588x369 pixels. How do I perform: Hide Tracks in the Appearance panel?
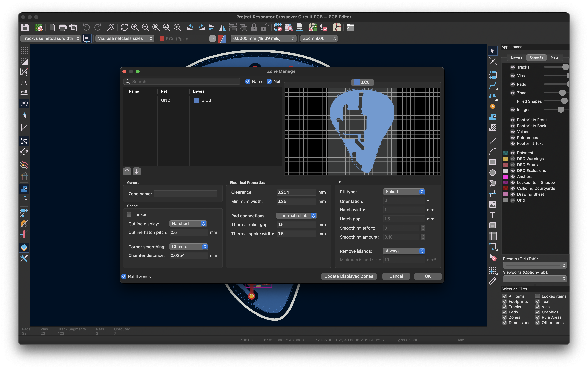[x=513, y=67]
